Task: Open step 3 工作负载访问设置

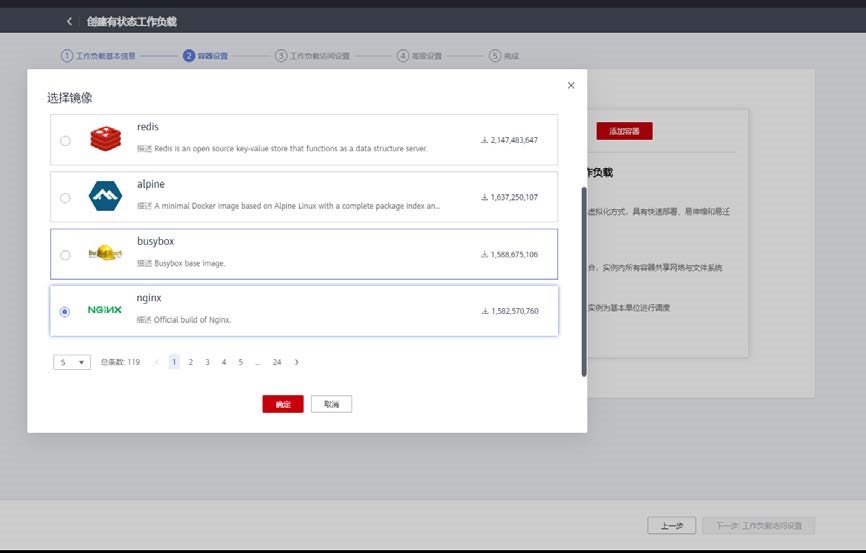Action: click(313, 56)
